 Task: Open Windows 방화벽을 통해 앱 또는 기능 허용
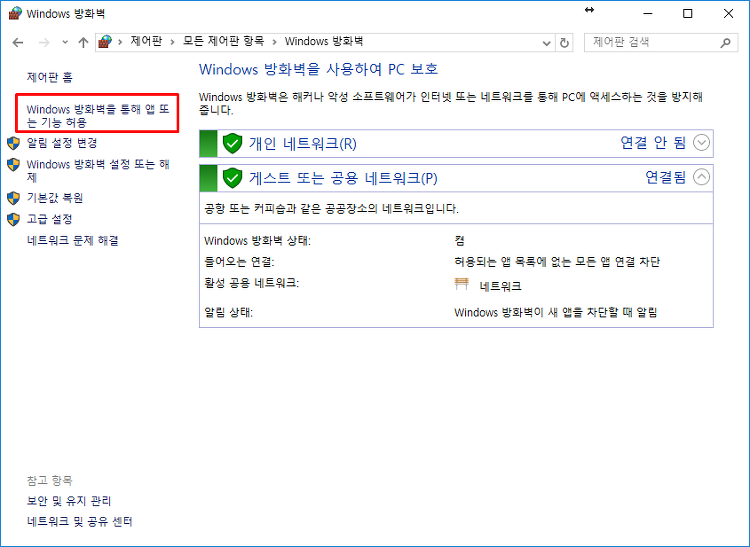98,116
